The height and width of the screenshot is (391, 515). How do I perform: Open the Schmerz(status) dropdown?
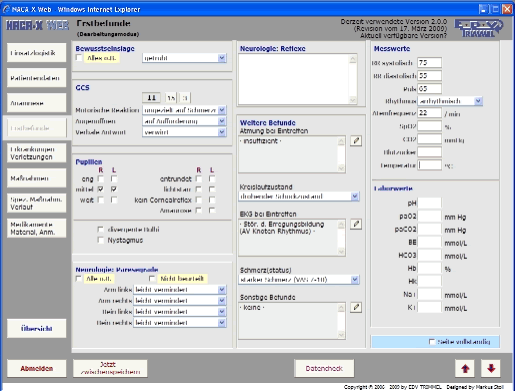pyautogui.click(x=355, y=279)
